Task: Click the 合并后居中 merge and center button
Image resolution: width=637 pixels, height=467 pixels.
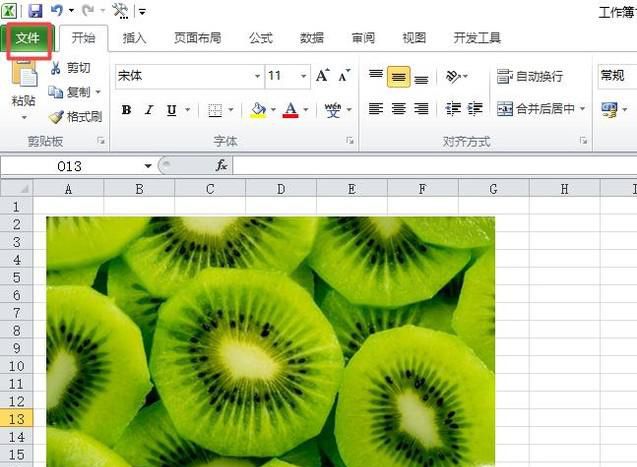Action: click(535, 108)
